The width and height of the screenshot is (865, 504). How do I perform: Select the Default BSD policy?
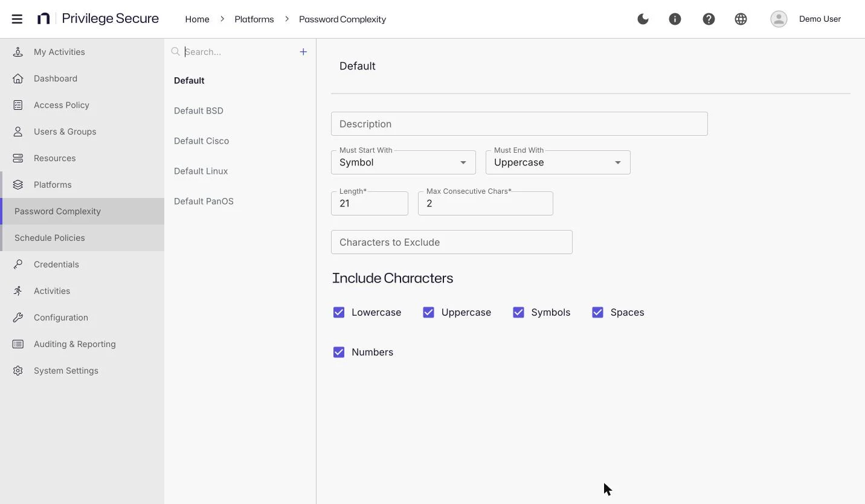199,110
